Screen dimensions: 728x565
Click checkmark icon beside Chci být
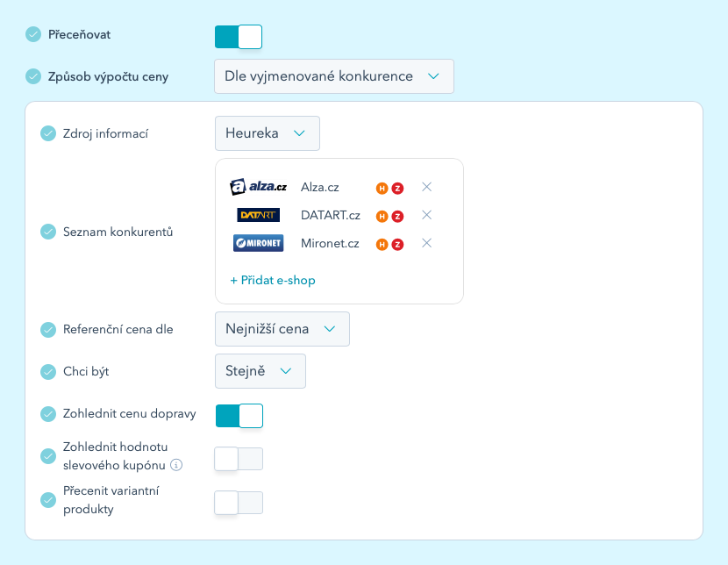click(x=48, y=371)
